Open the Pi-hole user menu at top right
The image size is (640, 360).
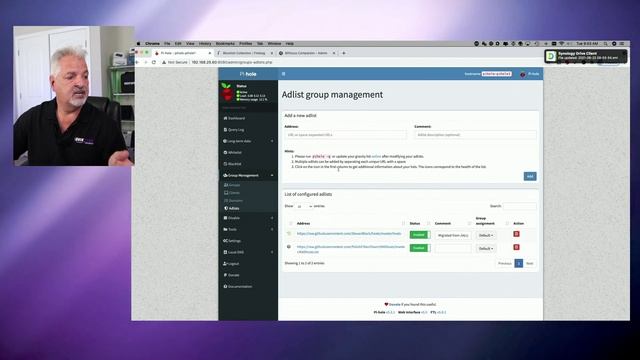[530, 74]
